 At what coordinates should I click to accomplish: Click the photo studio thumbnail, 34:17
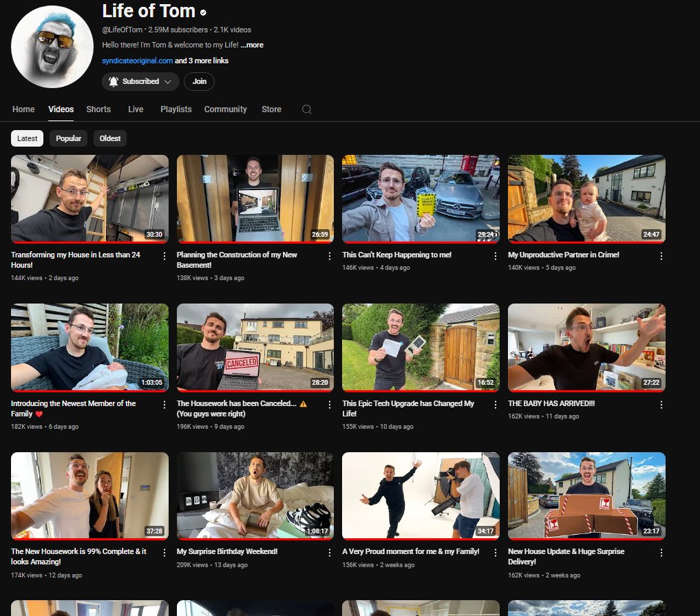pos(421,496)
